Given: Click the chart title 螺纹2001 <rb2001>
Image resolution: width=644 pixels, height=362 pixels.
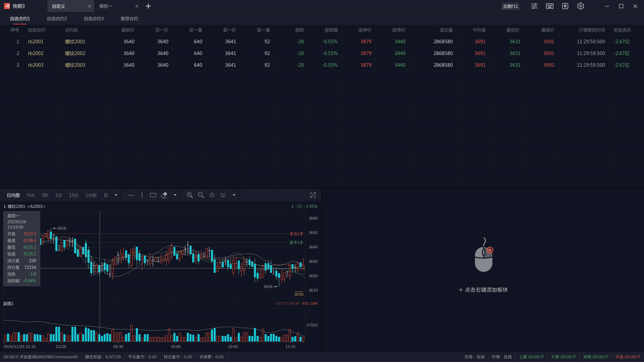Looking at the screenshot, I should click(x=24, y=206).
